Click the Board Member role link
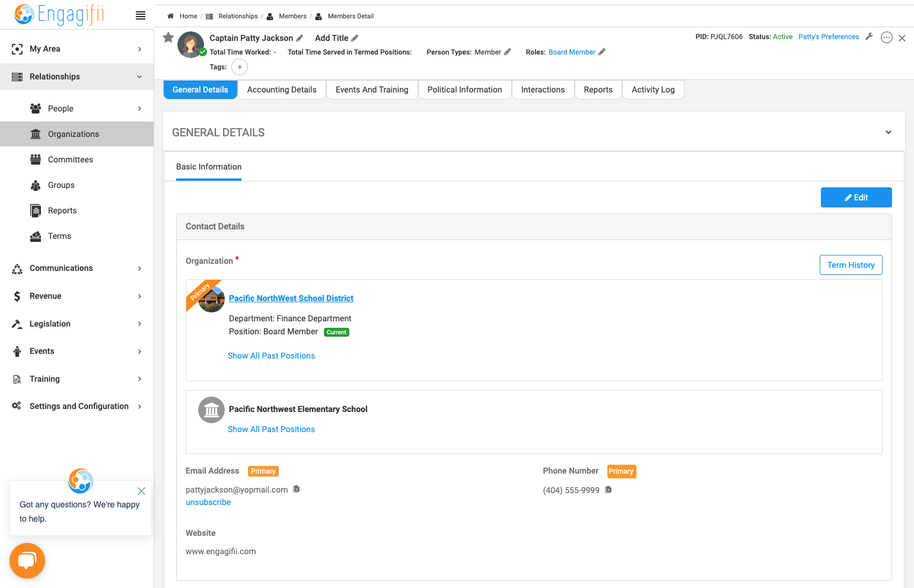The width and height of the screenshot is (914, 588). (572, 52)
